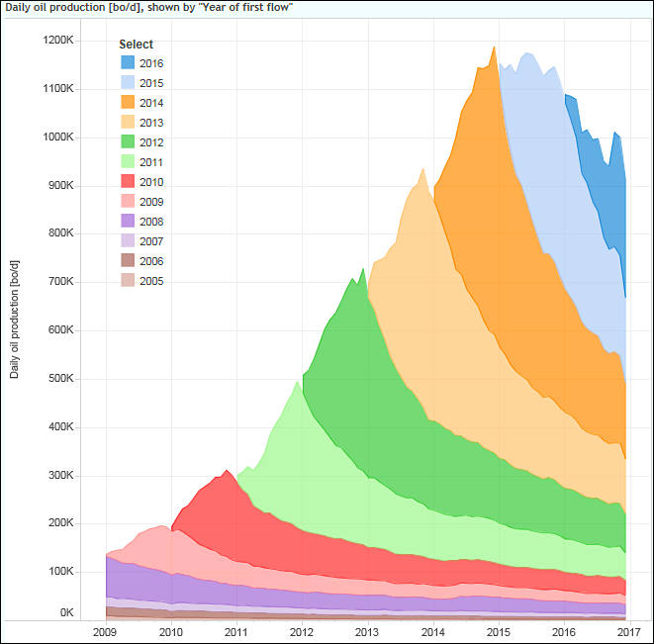Click the 900K y-axis label
Screen dimensions: 654x644
(x=61, y=185)
